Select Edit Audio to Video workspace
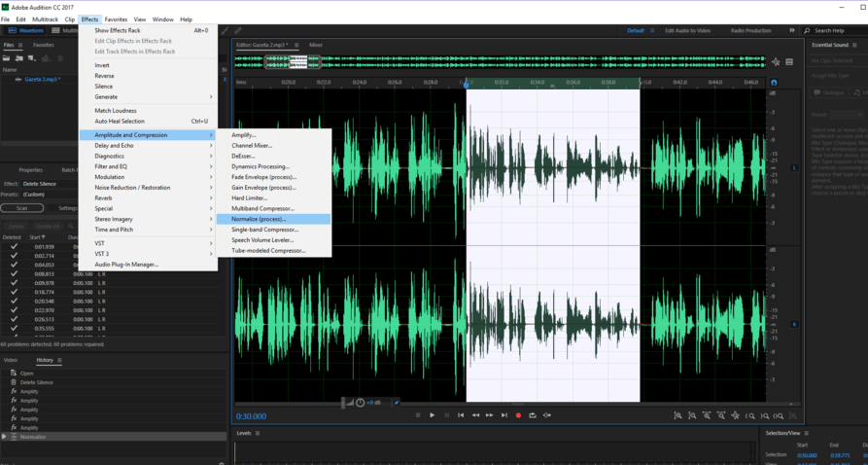This screenshot has height=465, width=868. click(x=687, y=30)
